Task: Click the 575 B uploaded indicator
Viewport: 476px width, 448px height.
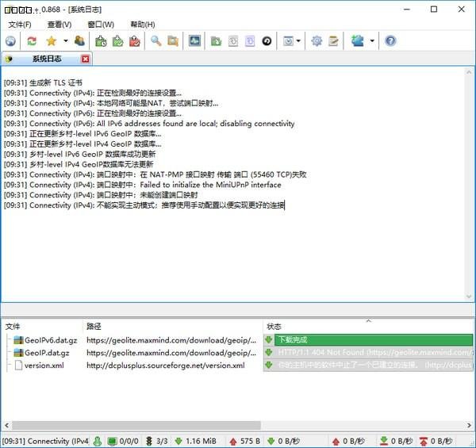Action: [245, 441]
